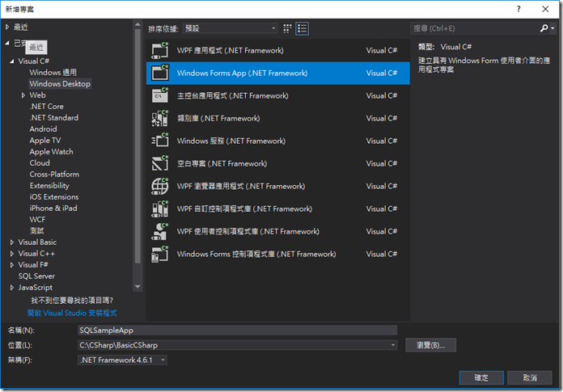Click the search magnifier icon
Screen dimensions: 563x392
click(x=544, y=28)
